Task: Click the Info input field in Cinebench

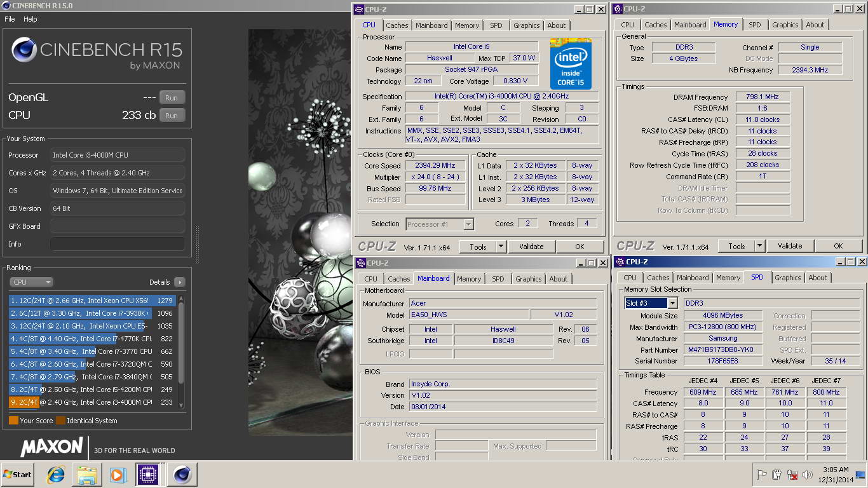Action: click(118, 244)
